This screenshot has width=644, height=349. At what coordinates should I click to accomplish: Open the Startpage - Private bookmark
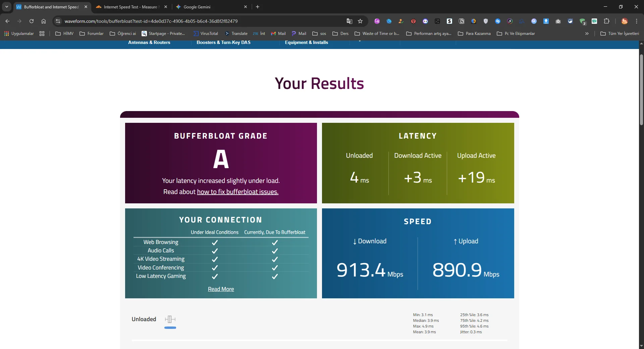(x=163, y=34)
